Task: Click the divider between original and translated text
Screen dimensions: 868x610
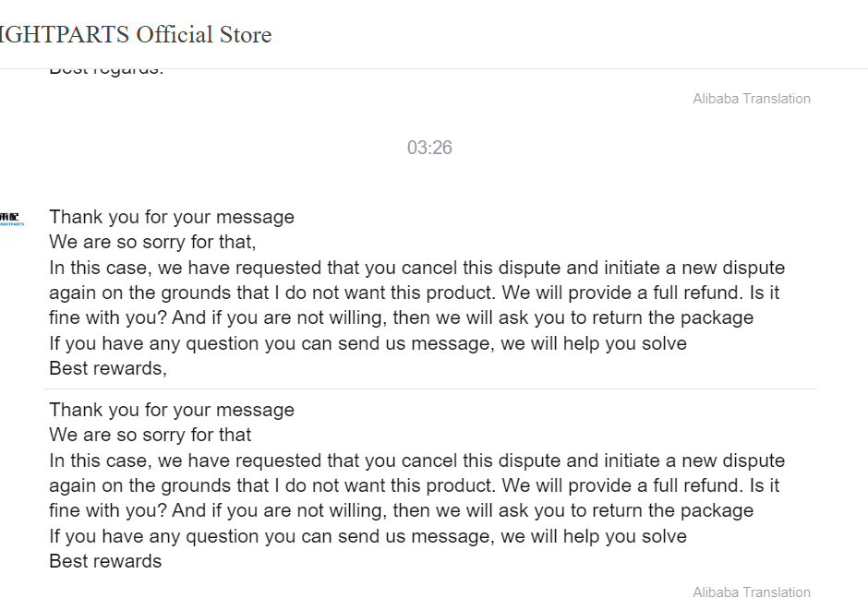Action: [429, 389]
